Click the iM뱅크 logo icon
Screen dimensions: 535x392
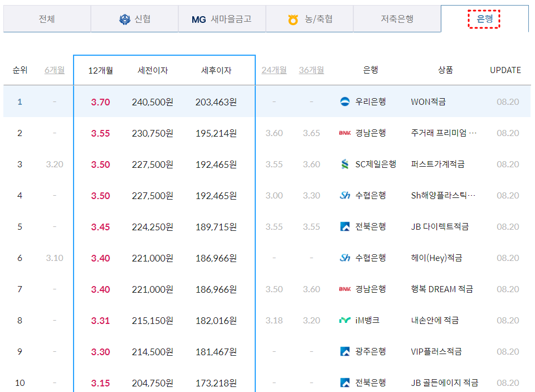pos(345,320)
